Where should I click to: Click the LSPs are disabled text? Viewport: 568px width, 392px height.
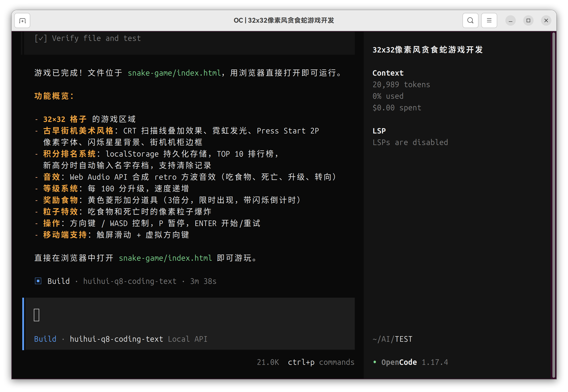tap(410, 142)
